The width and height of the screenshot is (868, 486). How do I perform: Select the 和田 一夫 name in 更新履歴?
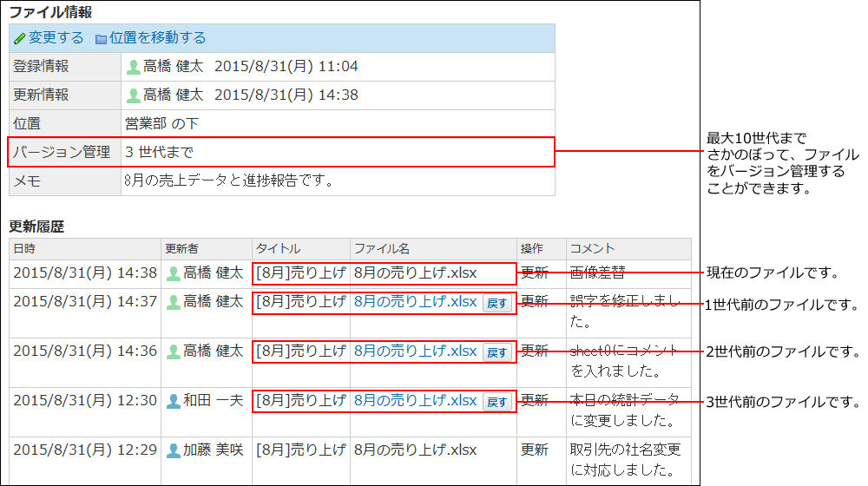pyautogui.click(x=213, y=401)
